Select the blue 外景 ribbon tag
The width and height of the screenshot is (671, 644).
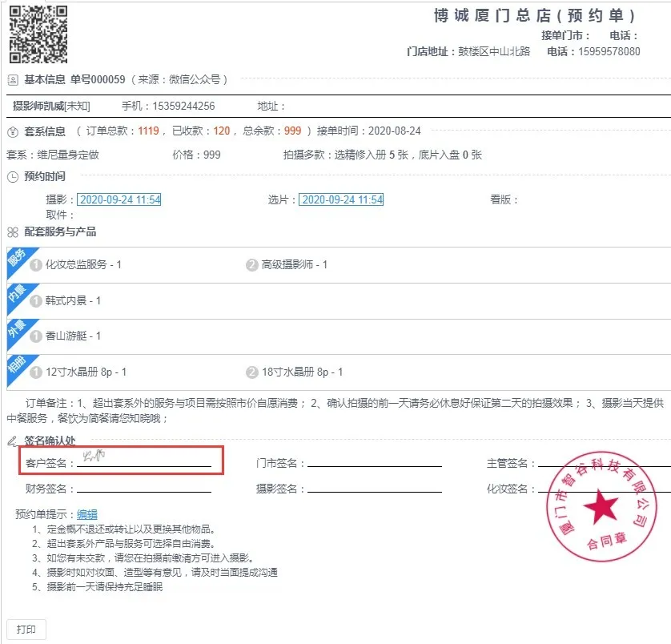pos(17,330)
